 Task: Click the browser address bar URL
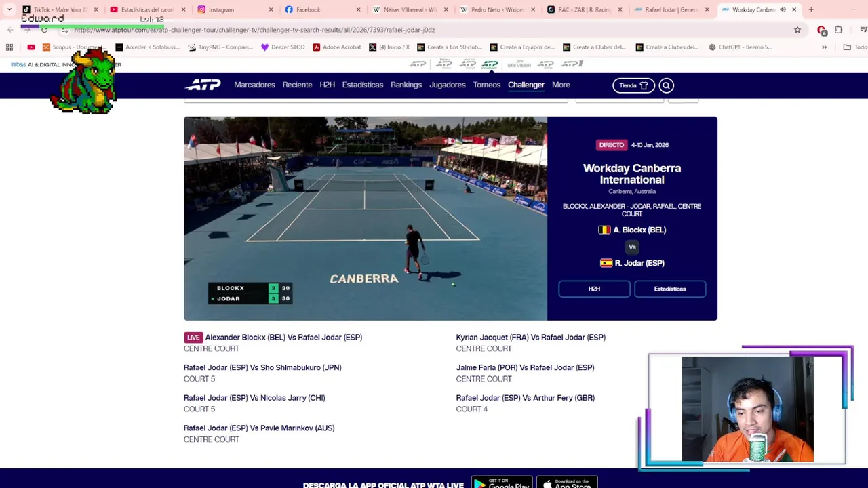tap(254, 30)
